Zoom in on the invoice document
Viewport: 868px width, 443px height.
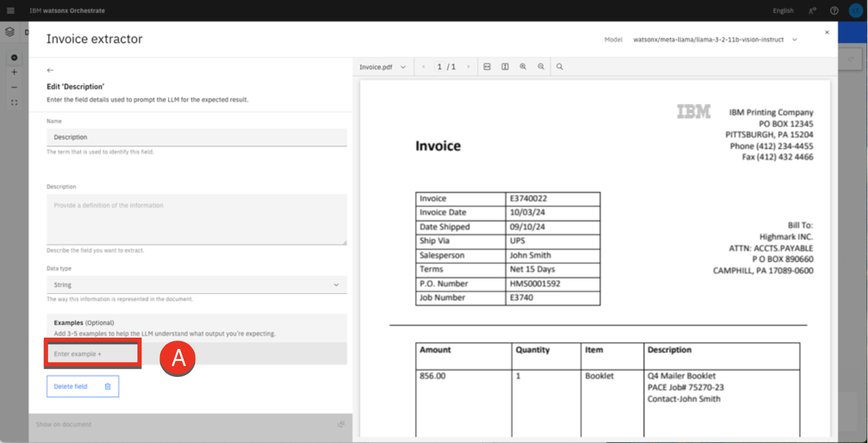click(523, 67)
